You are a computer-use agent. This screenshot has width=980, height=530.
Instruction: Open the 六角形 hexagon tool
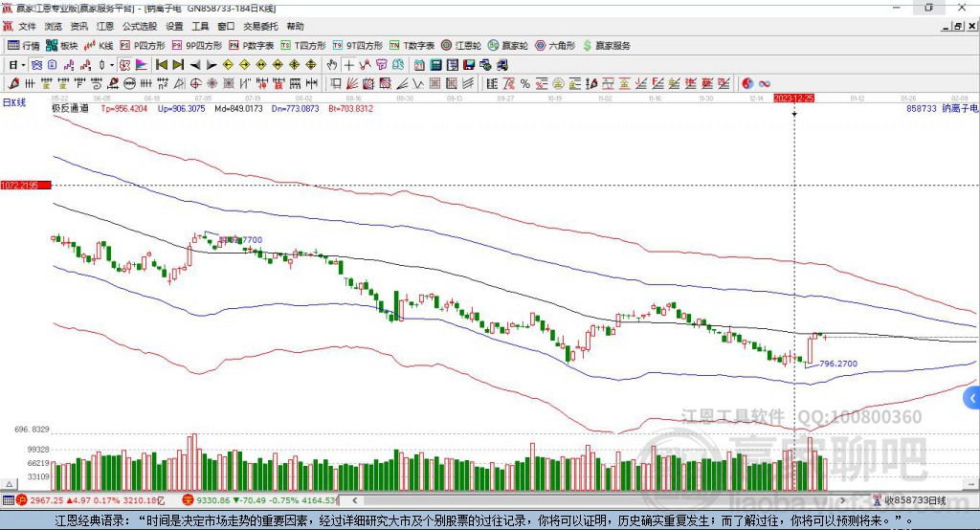click(555, 45)
